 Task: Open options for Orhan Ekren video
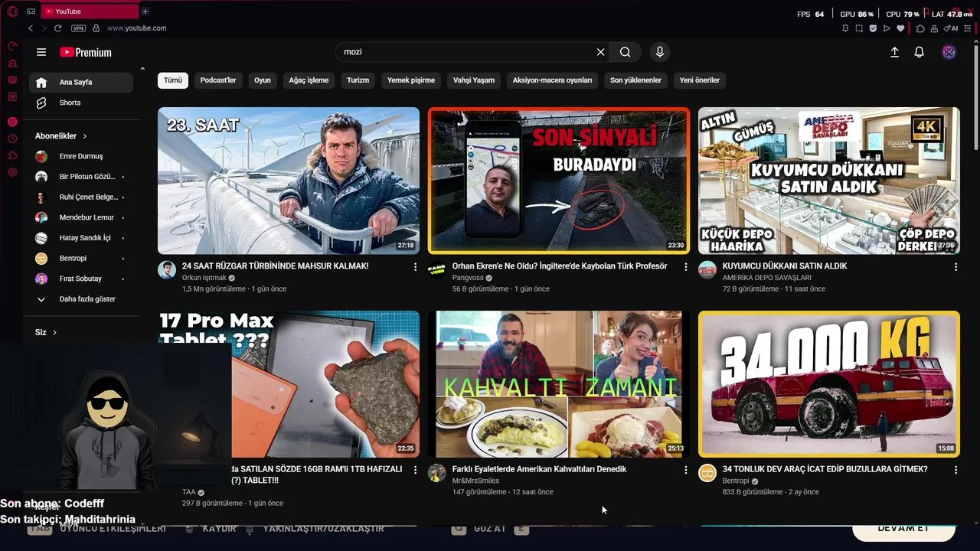pos(686,267)
